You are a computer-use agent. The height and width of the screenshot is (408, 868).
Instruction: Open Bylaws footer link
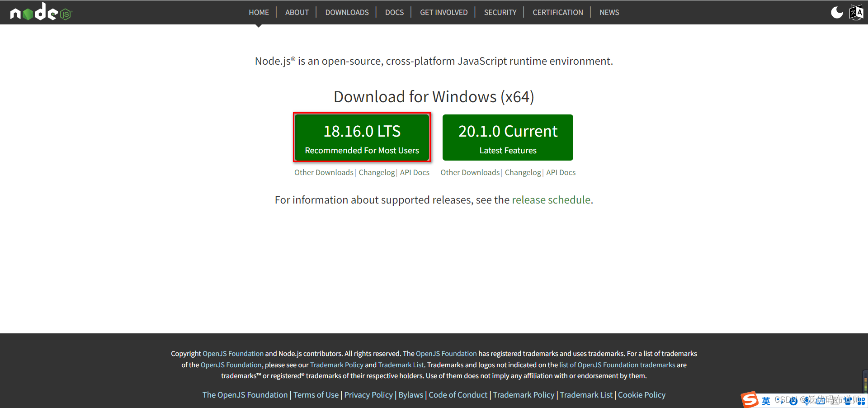[410, 395]
